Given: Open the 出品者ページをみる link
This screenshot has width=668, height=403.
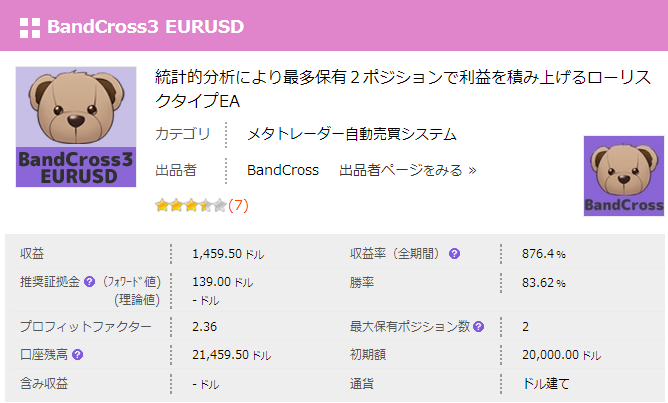Looking at the screenshot, I should pos(408,170).
